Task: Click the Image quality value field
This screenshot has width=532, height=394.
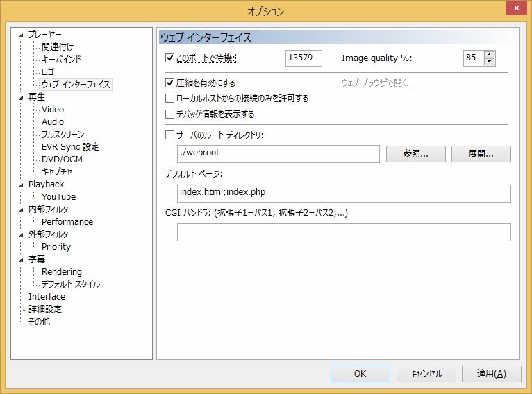Action: coord(474,58)
